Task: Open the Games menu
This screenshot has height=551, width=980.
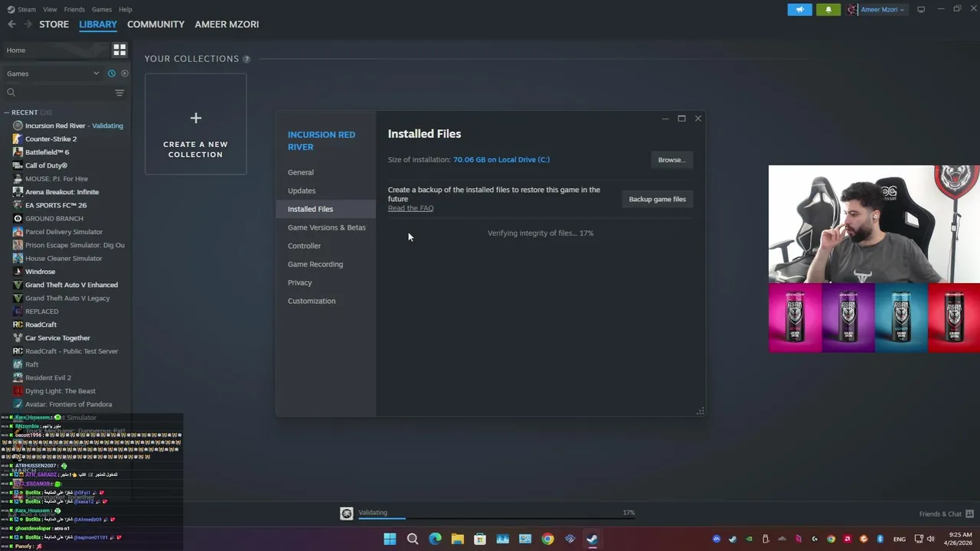Action: (102, 9)
